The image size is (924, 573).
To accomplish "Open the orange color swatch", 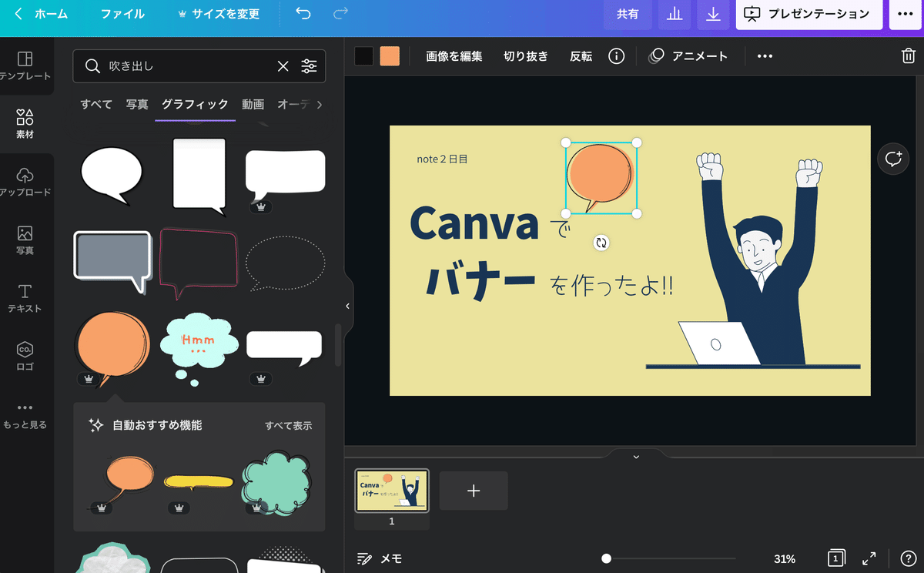I will 390,56.
